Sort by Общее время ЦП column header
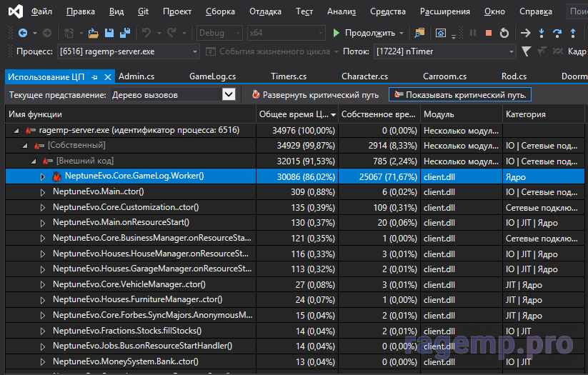 tap(297, 114)
